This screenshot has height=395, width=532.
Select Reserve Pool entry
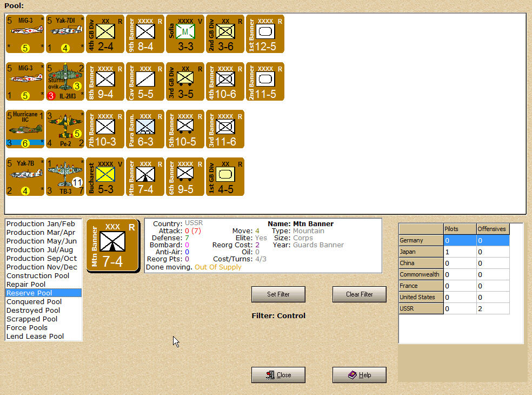pyautogui.click(x=43, y=293)
